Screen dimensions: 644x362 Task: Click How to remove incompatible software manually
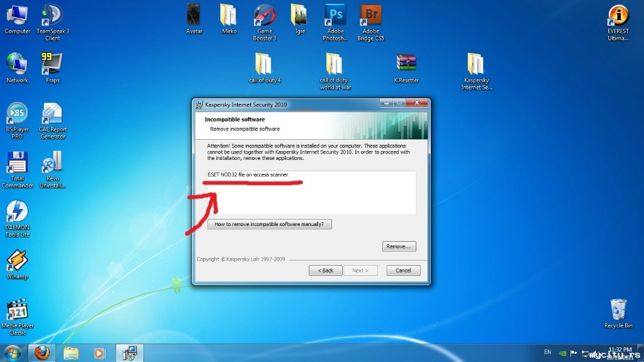tap(269, 224)
